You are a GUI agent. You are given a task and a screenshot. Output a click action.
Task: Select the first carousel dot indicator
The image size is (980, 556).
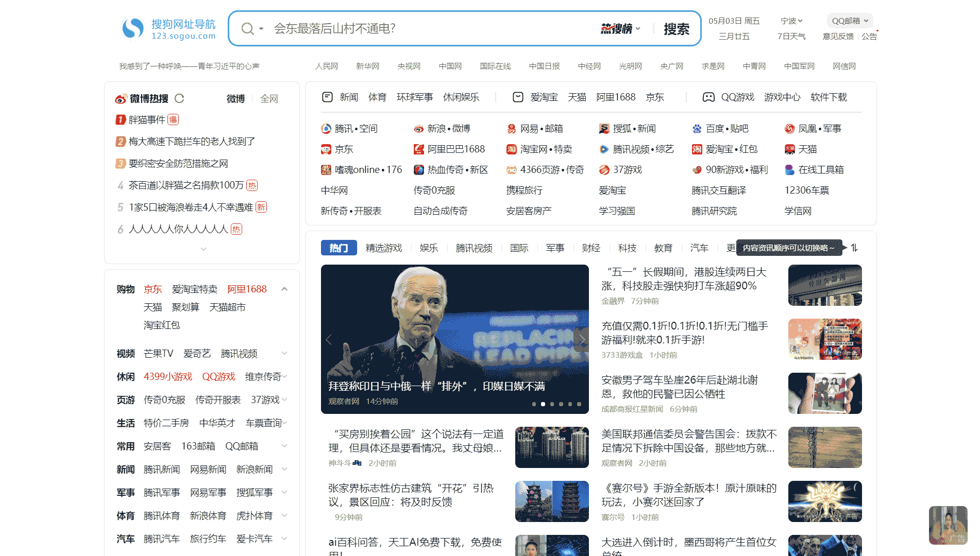(x=534, y=404)
